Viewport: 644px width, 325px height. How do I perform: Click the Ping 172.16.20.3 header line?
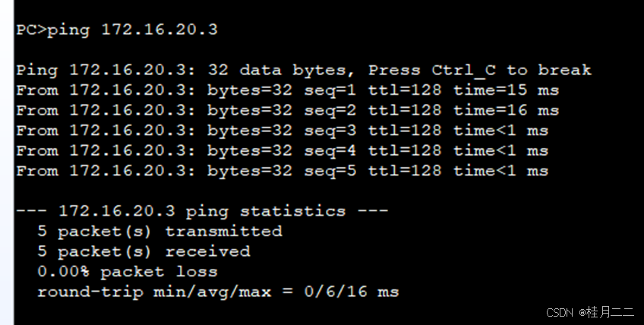point(304,71)
